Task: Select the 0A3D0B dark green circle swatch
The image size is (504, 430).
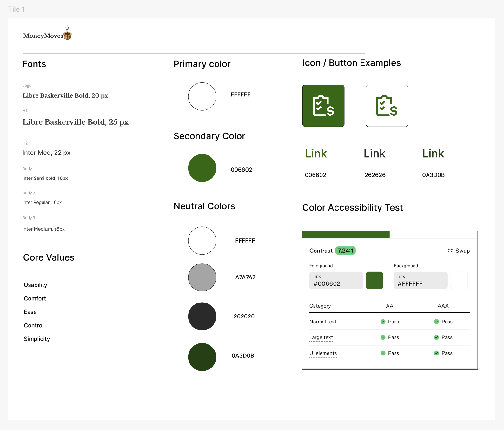Action: [x=202, y=357]
